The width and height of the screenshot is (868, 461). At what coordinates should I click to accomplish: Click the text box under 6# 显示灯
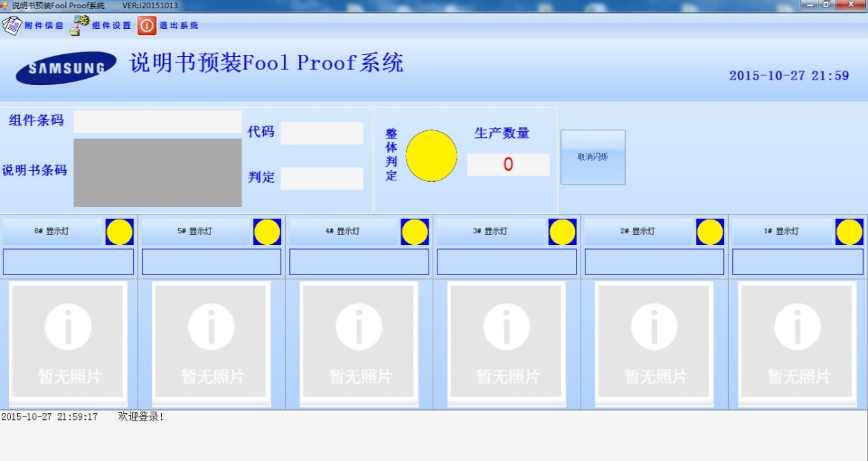(x=69, y=262)
